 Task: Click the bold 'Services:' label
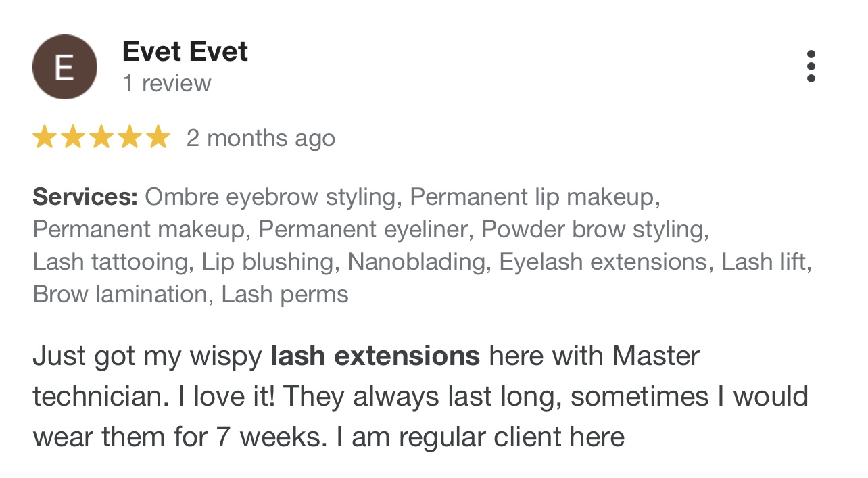(x=85, y=197)
